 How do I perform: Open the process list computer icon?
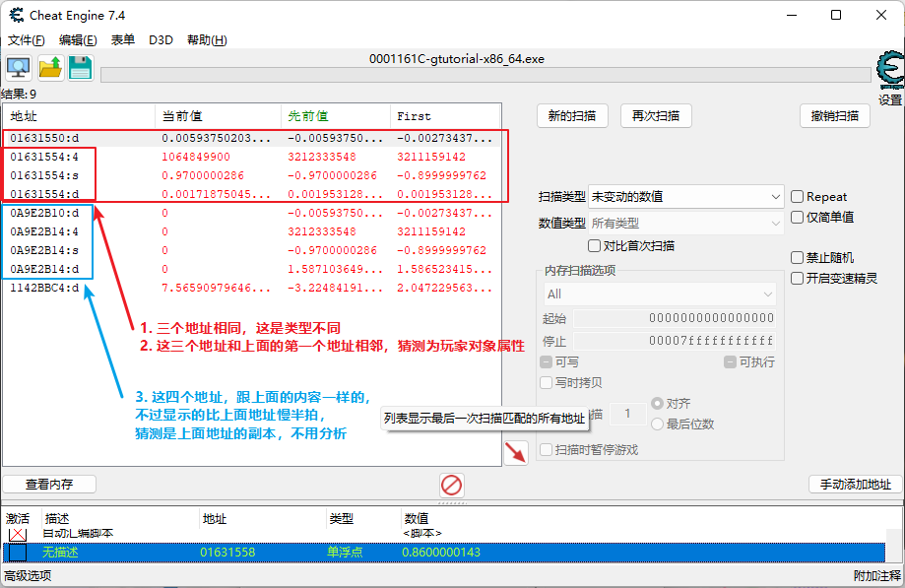pos(19,68)
